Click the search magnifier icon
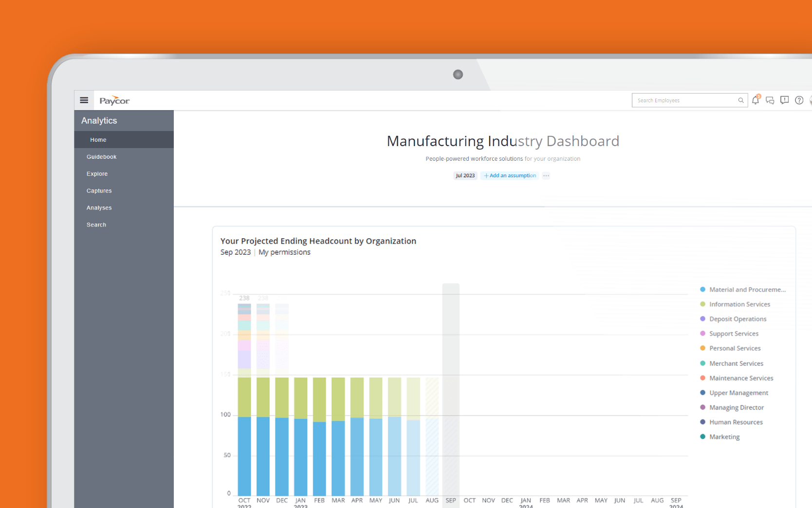 click(x=741, y=100)
